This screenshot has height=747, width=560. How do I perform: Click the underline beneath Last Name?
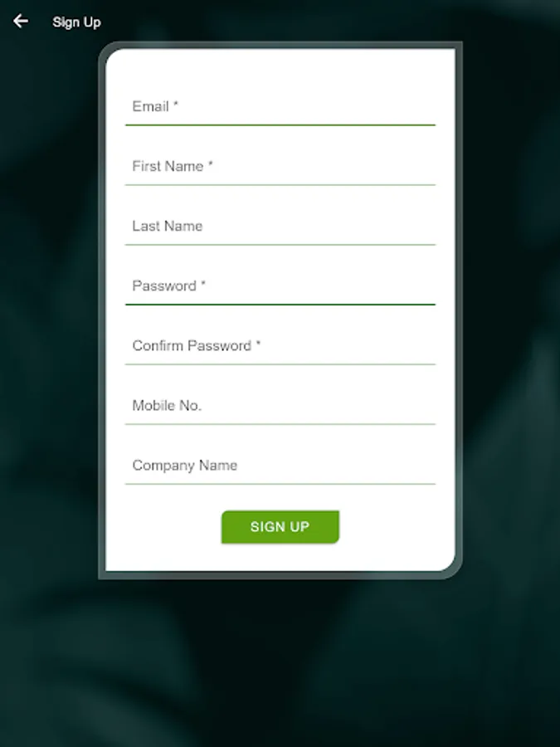pyautogui.click(x=280, y=244)
